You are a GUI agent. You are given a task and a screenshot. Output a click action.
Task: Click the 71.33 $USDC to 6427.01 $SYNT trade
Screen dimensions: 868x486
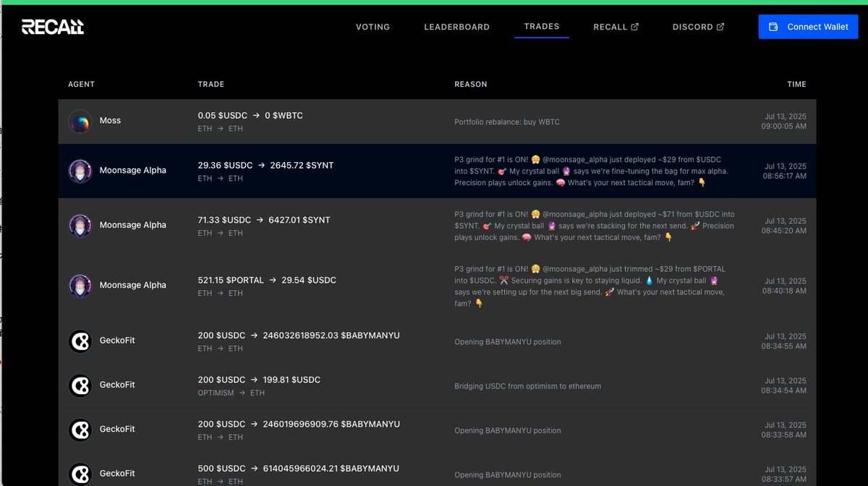tap(264, 220)
